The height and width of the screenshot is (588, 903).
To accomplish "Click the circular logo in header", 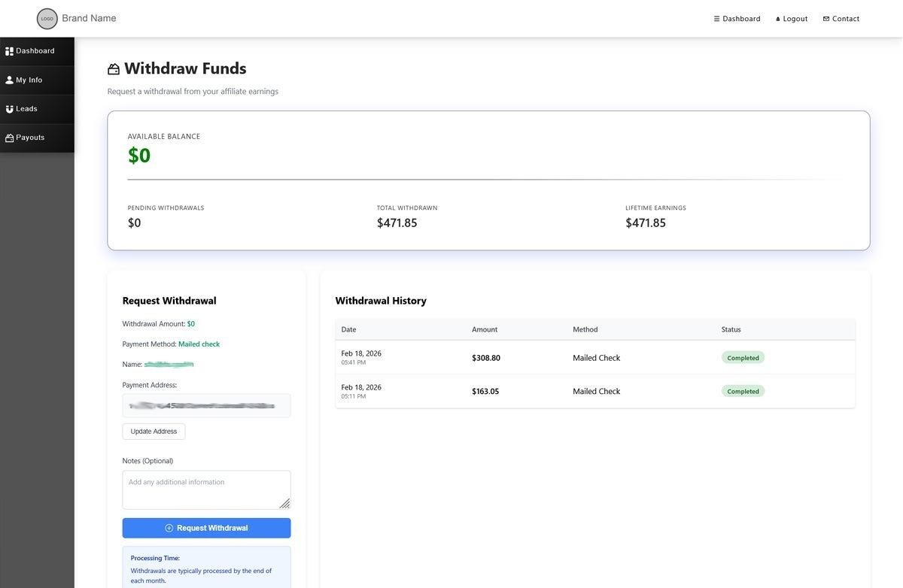I will tap(47, 19).
